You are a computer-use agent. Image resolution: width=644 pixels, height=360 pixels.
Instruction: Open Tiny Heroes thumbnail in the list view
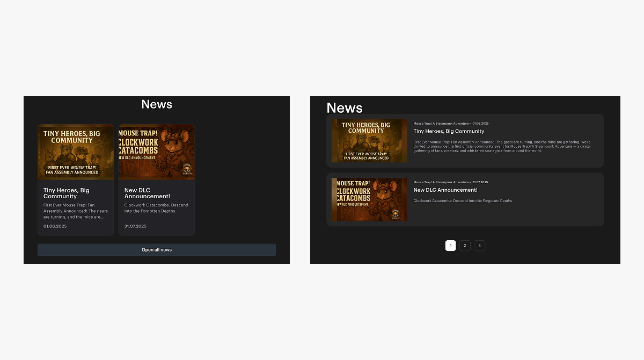pyautogui.click(x=369, y=141)
